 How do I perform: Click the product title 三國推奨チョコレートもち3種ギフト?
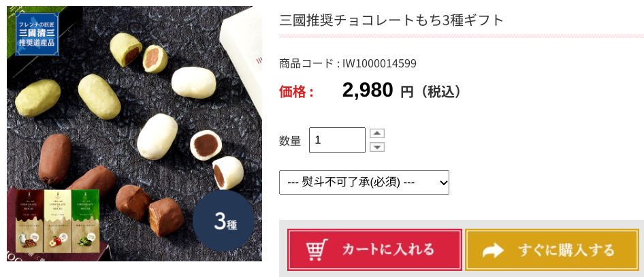391,20
